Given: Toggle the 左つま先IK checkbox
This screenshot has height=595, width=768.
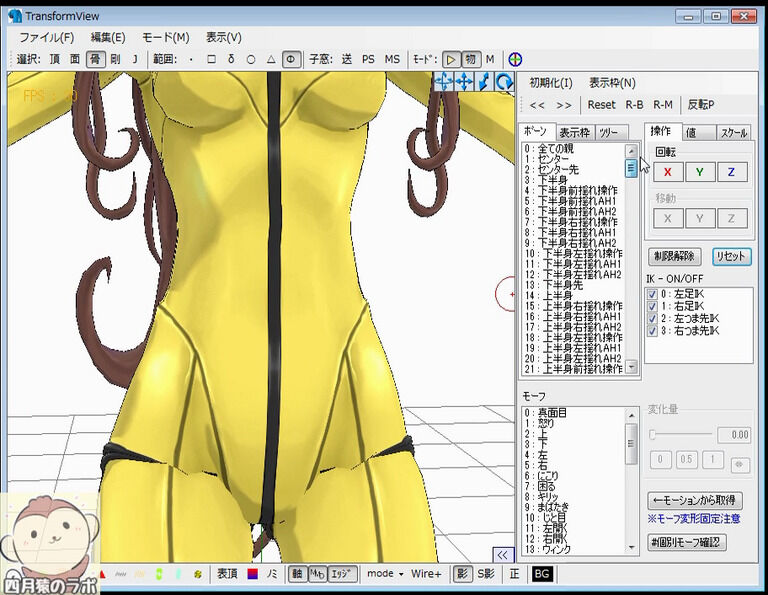Looking at the screenshot, I should point(652,319).
